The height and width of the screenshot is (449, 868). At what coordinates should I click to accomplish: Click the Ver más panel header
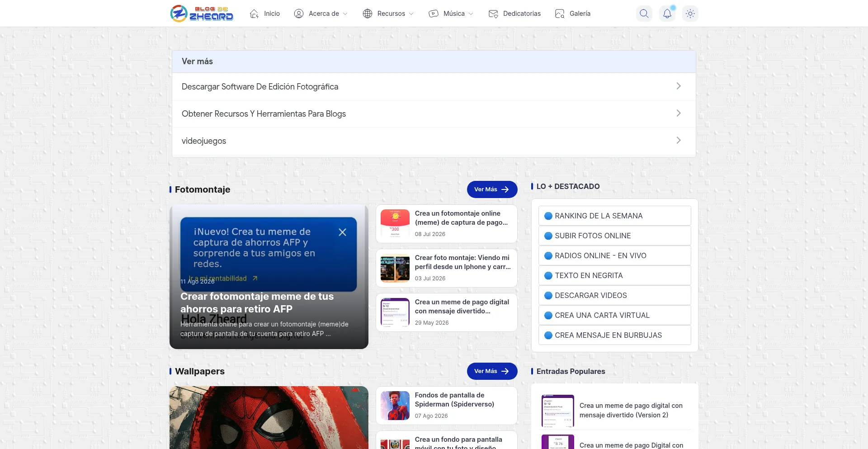(434, 61)
